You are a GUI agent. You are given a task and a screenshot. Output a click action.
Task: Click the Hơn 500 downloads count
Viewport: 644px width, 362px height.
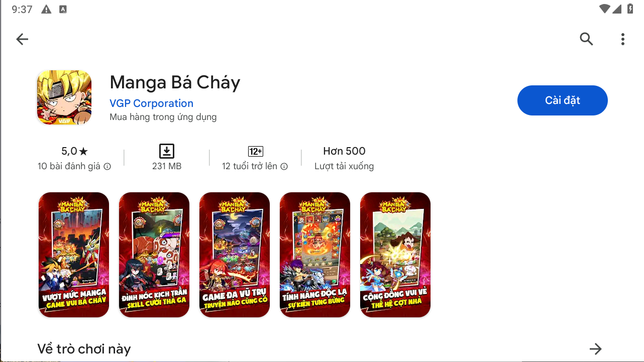tap(344, 151)
